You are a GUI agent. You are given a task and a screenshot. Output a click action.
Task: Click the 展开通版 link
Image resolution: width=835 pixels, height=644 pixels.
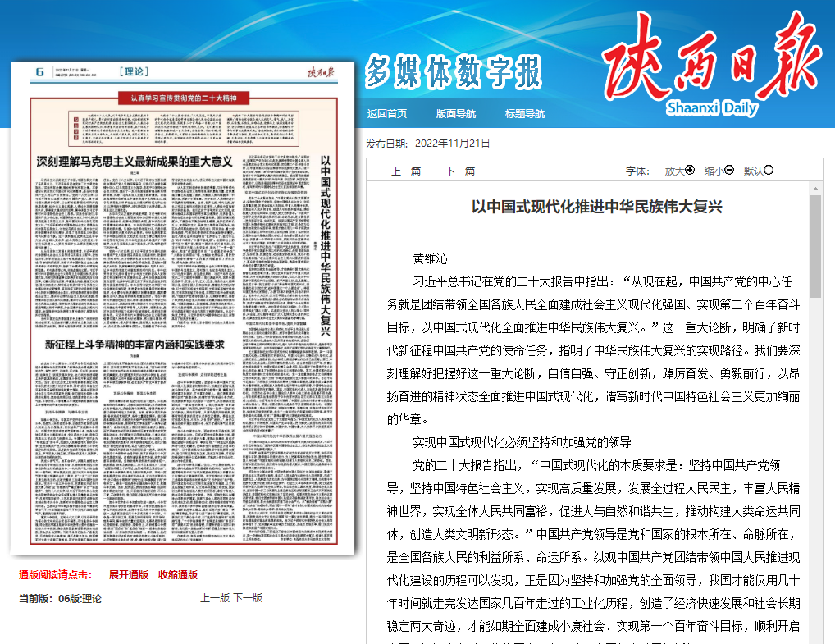(x=128, y=575)
